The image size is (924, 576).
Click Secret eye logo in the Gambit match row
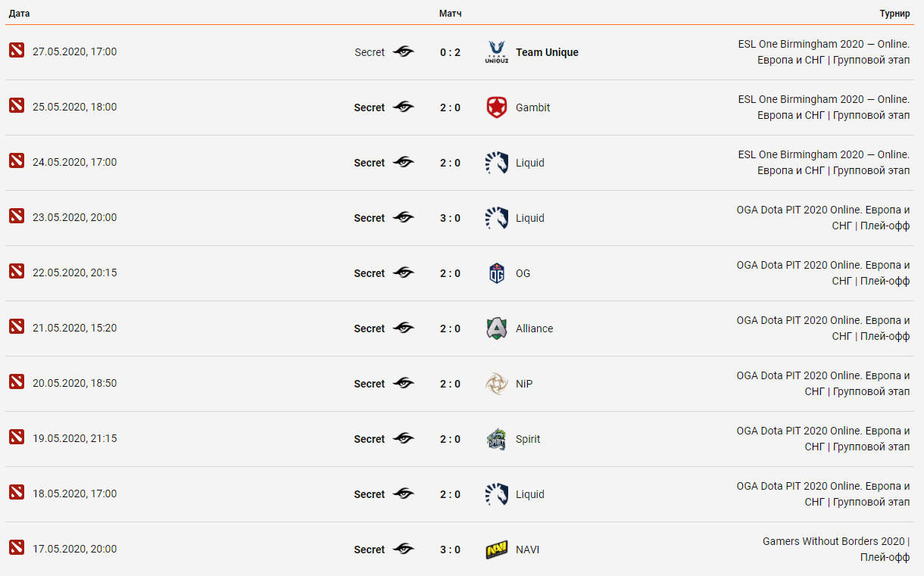(x=404, y=107)
